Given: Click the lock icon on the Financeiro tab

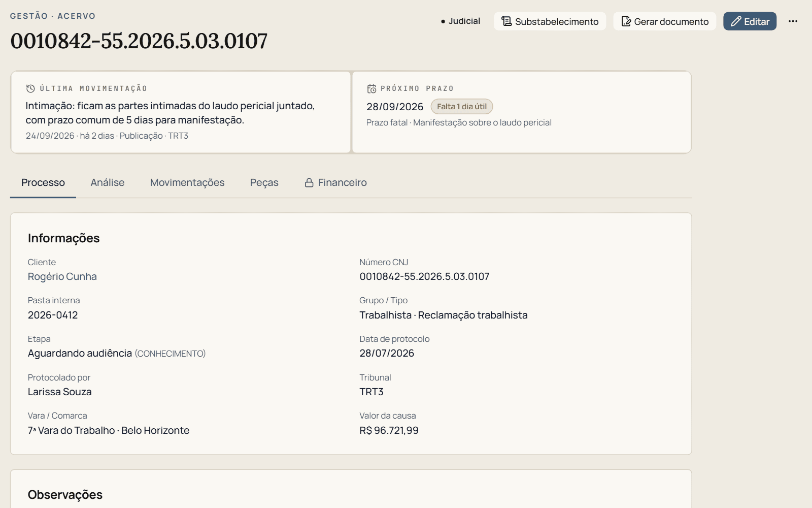Looking at the screenshot, I should (309, 182).
